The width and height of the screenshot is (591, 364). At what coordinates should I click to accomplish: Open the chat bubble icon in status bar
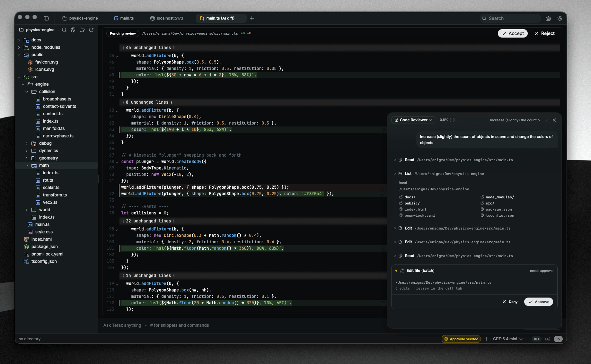click(548, 339)
